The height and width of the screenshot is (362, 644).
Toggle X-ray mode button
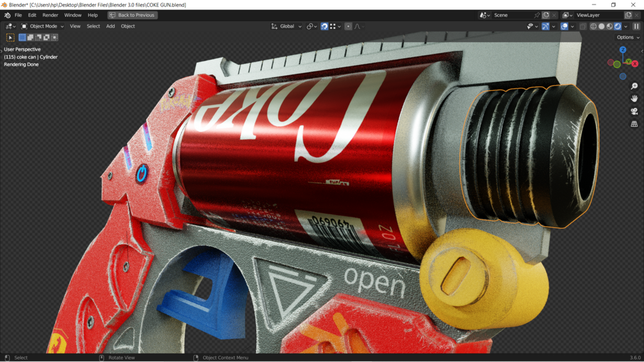pyautogui.click(x=582, y=26)
